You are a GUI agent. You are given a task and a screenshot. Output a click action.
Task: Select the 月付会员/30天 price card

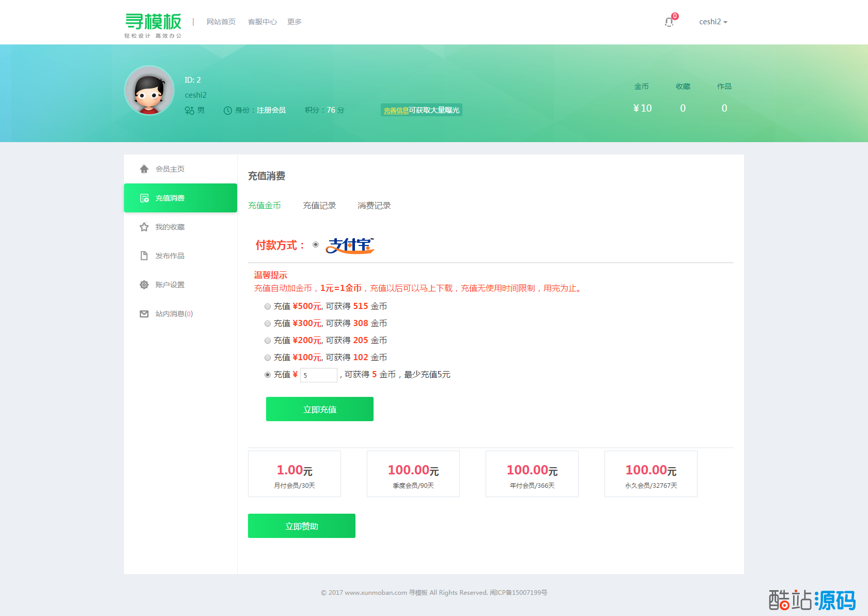[295, 474]
